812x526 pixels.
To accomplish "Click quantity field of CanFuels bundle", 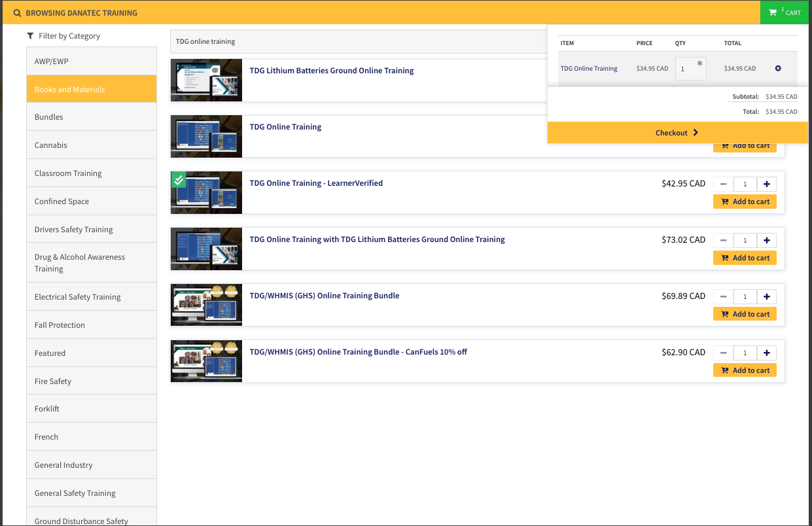I will [x=745, y=353].
